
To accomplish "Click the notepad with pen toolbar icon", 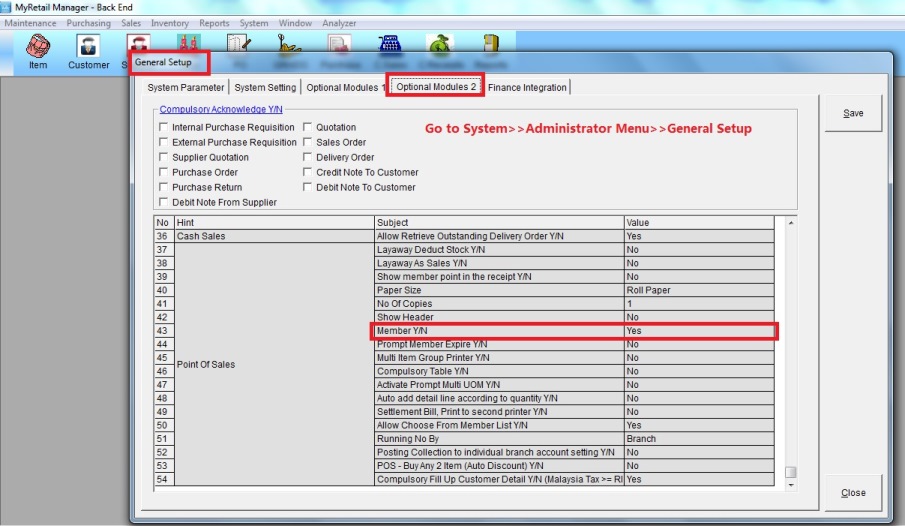I will click(x=237, y=43).
